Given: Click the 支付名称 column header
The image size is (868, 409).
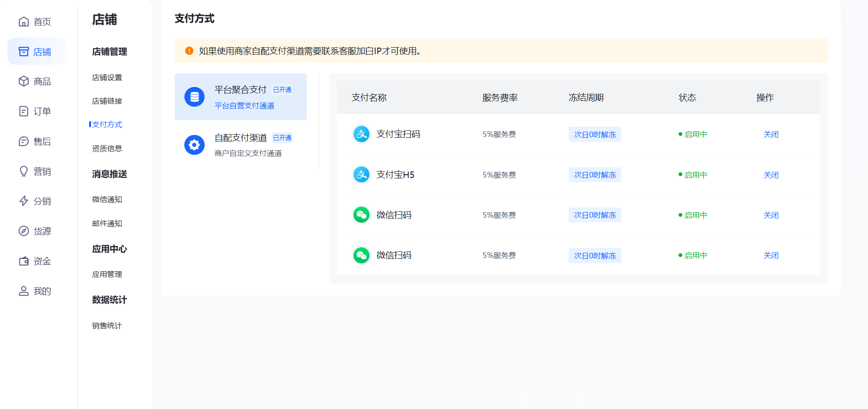Looking at the screenshot, I should pos(369,98).
